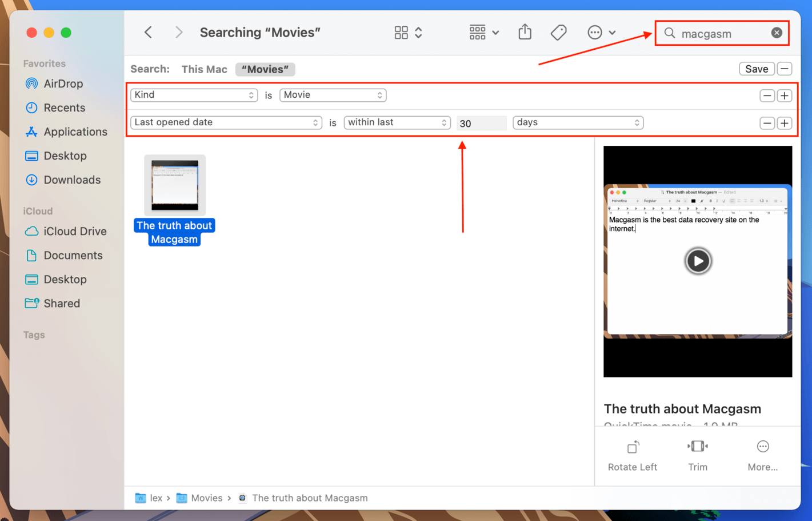Screen dimensions: 812x521
Task: Remove the Last opened date criteria row
Action: pos(767,123)
